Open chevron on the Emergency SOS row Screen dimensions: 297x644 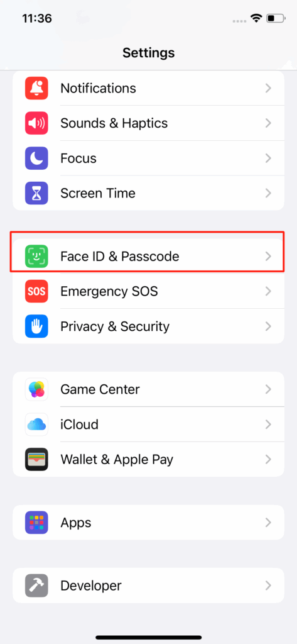pyautogui.click(x=268, y=291)
